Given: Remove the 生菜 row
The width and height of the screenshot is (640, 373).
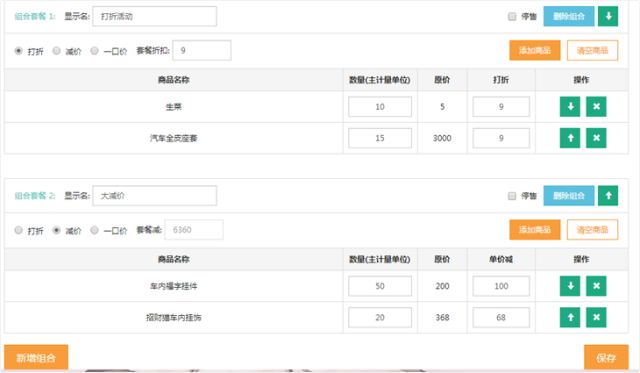Looking at the screenshot, I should (596, 107).
